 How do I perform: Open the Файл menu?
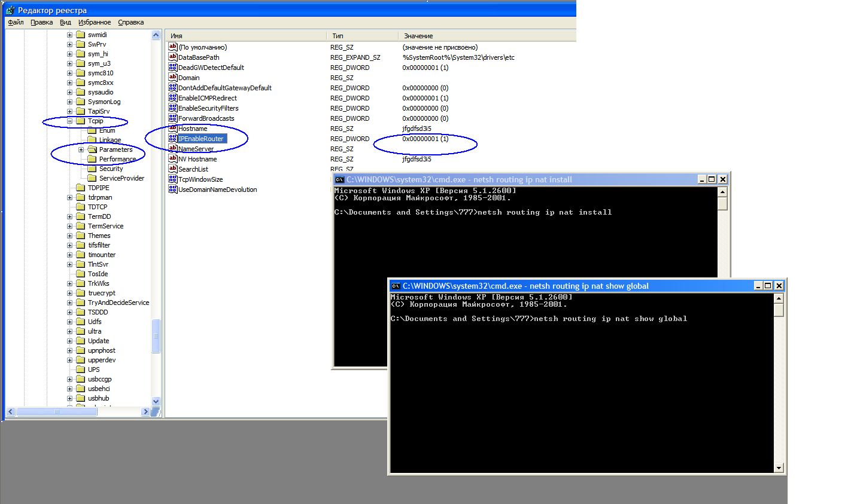[x=16, y=23]
